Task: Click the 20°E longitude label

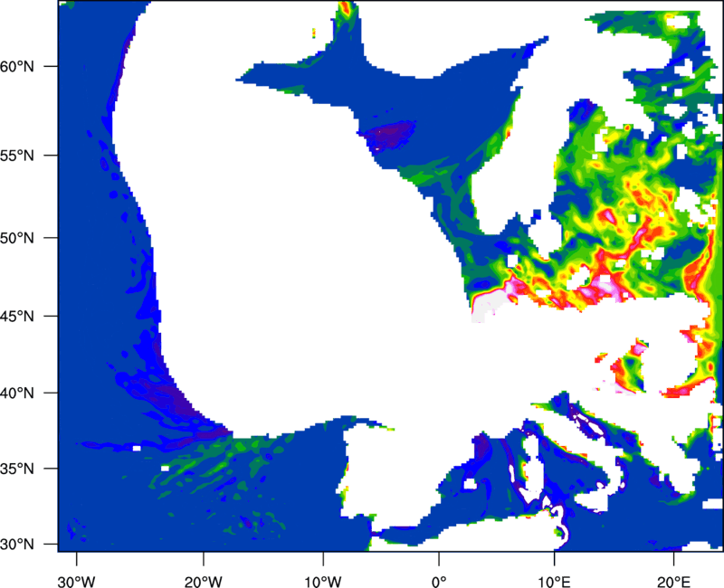Action: tap(673, 582)
